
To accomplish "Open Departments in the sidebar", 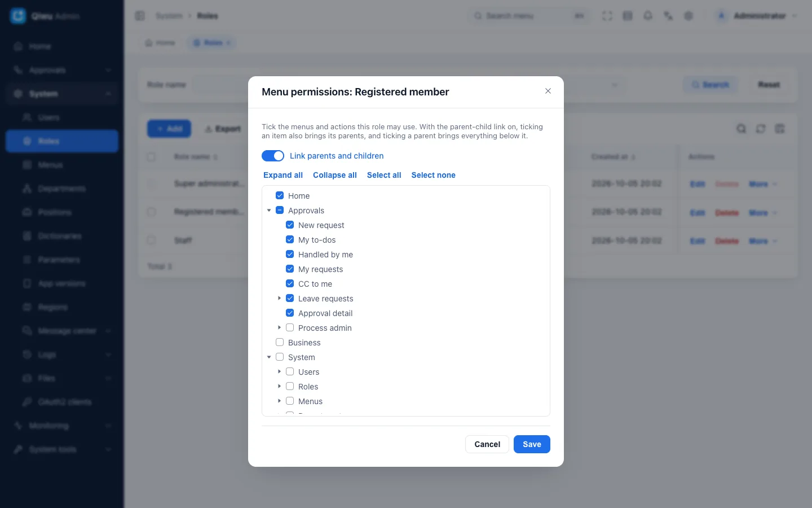I will point(62,189).
